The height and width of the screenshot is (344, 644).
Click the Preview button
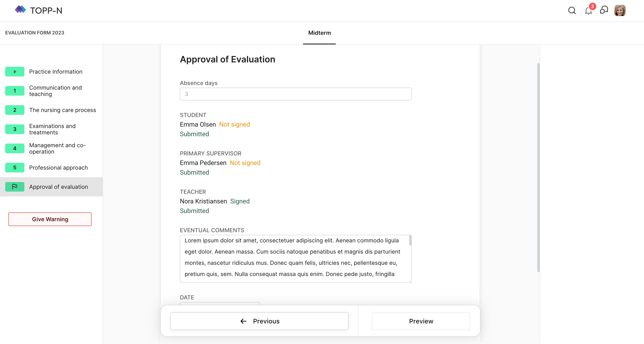point(421,321)
